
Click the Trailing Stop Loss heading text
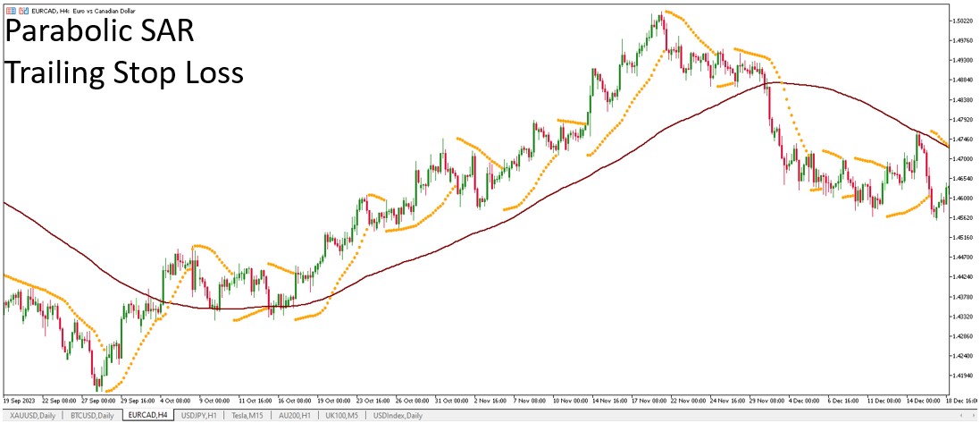point(125,73)
